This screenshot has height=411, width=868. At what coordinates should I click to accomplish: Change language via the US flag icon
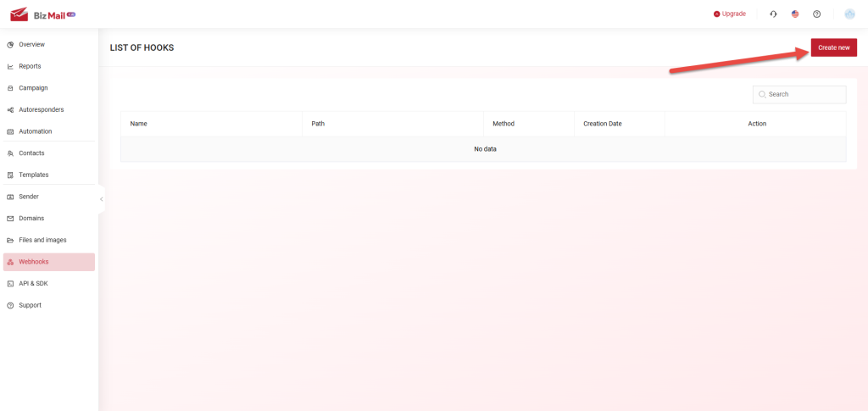795,14
